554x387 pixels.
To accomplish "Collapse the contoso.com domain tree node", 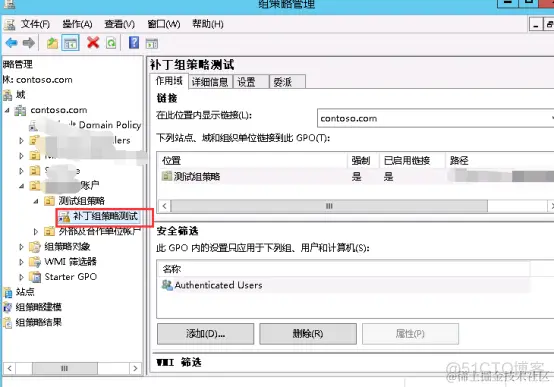I will [7, 110].
